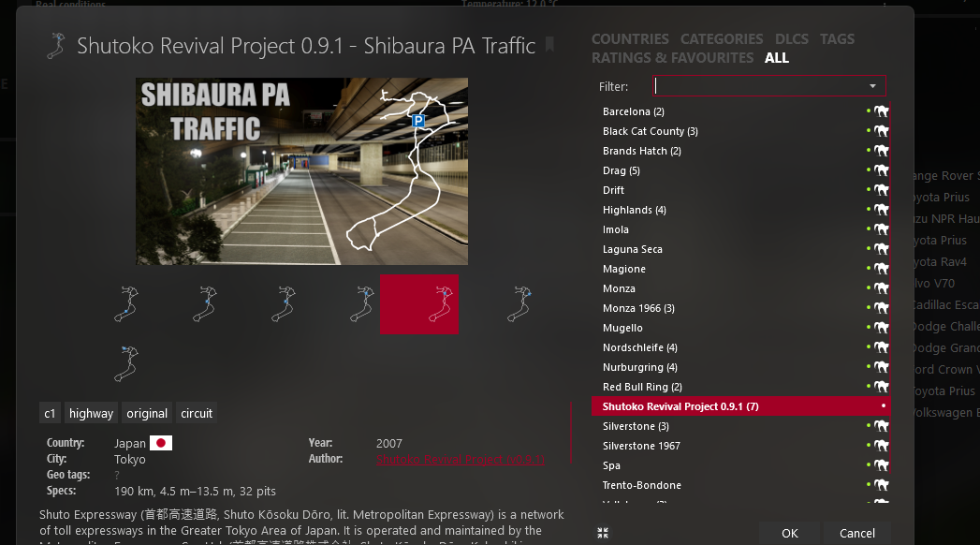Click the Kunos icon in Monza row
This screenshot has height=545, width=980.
click(881, 288)
